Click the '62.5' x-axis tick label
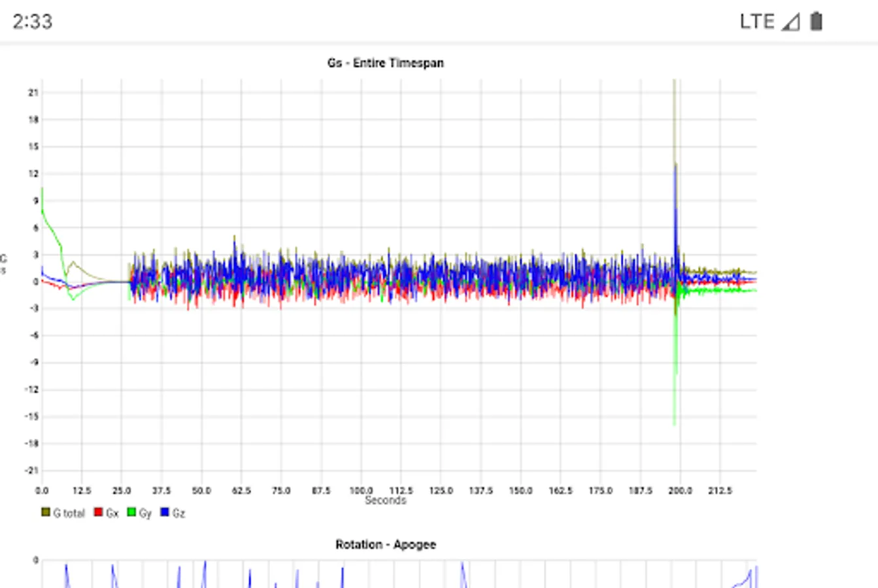 [241, 491]
